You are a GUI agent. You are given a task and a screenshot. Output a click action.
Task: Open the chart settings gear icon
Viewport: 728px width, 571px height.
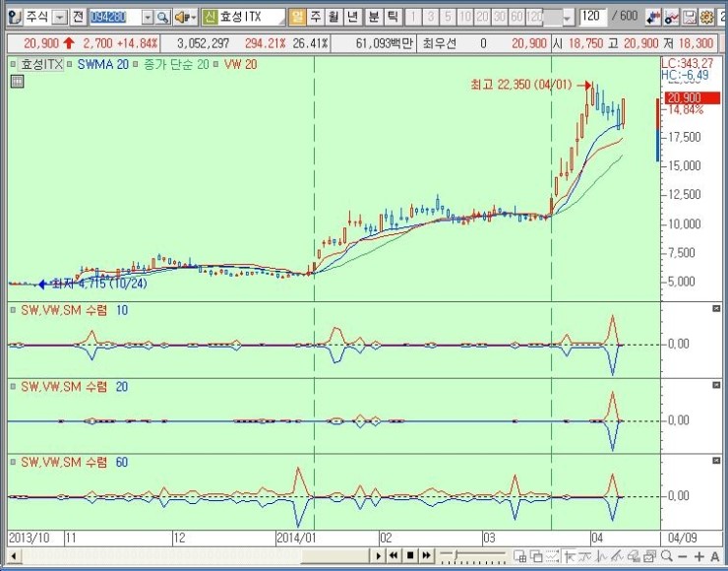pos(705,18)
